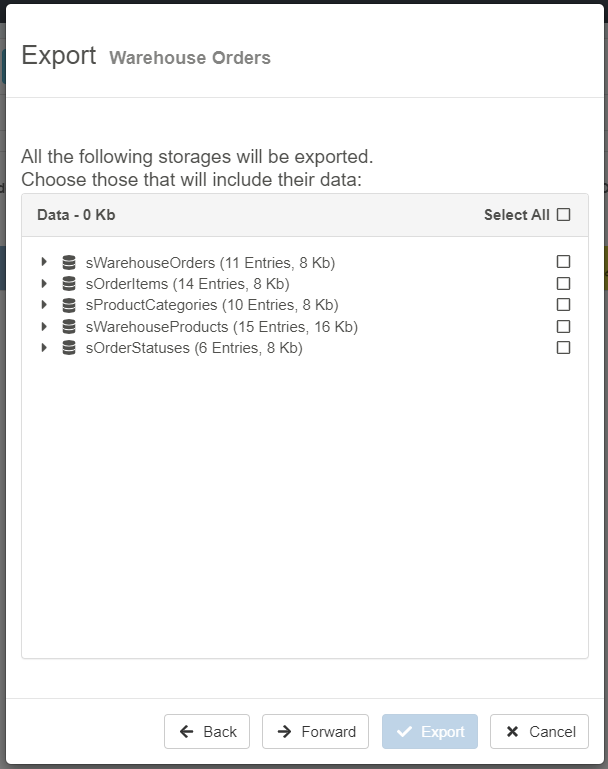This screenshot has height=769, width=608.
Task: Expand the sProductCategories tree node
Action: click(x=44, y=305)
